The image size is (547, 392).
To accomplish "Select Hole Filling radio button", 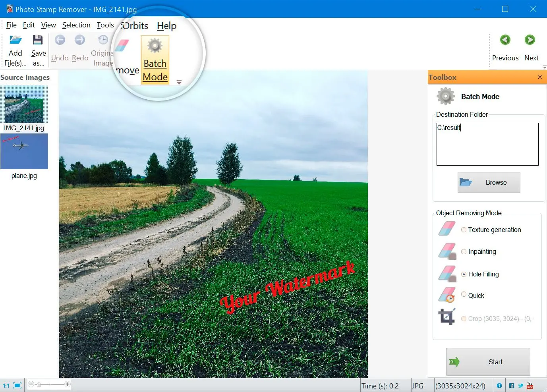I will [464, 274].
